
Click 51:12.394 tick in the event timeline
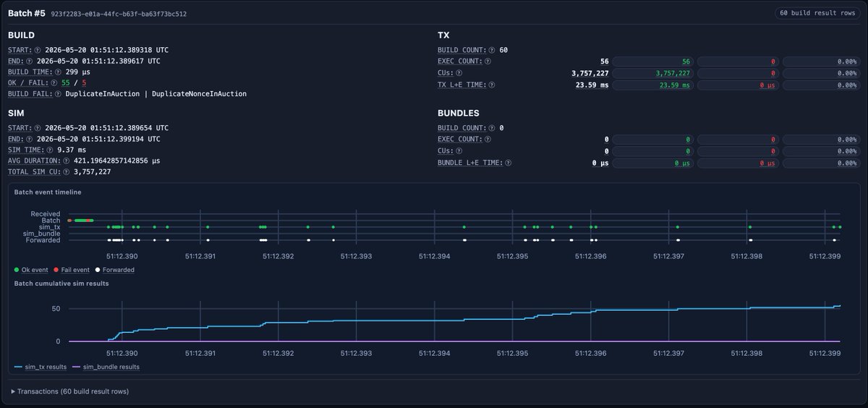click(435, 255)
